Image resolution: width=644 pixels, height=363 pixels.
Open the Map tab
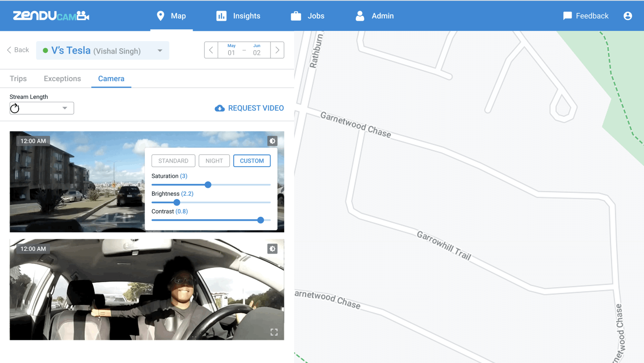[171, 16]
